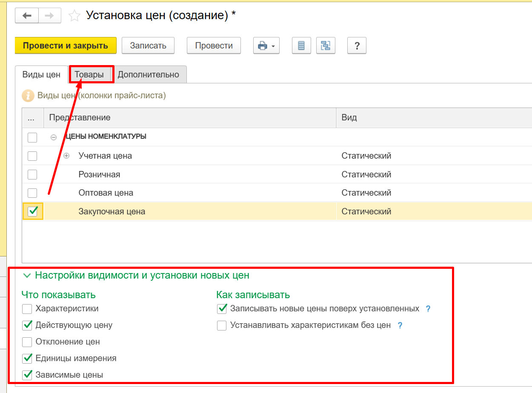Screen dimensions: 532x393
Task: Click the Записать button
Action: click(148, 46)
